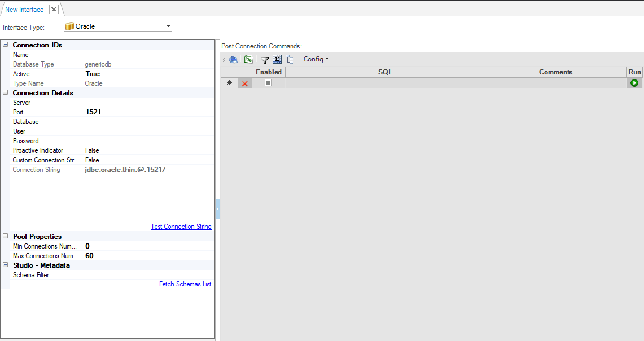This screenshot has height=341, width=644.
Task: Click the Fetch Schemas List link
Action: [x=185, y=284]
